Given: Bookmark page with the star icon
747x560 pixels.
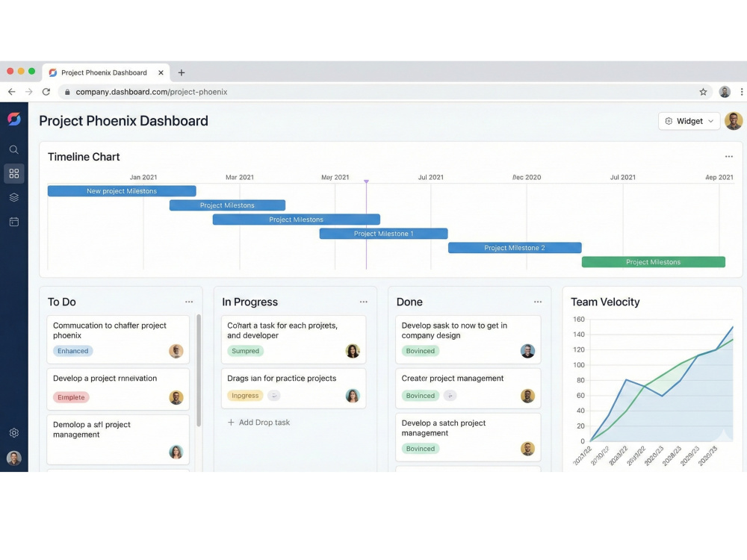Looking at the screenshot, I should pos(703,92).
